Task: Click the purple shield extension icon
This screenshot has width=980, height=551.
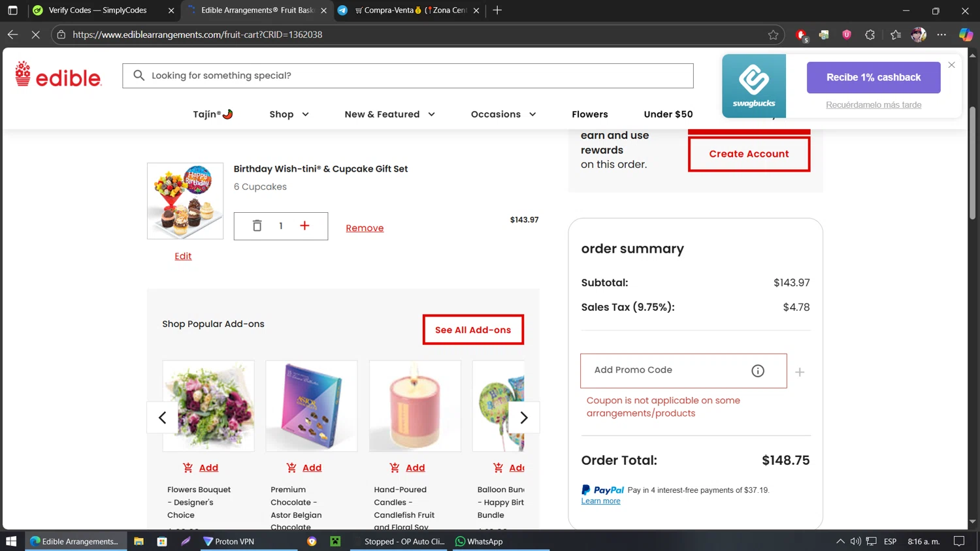Action: [x=847, y=35]
